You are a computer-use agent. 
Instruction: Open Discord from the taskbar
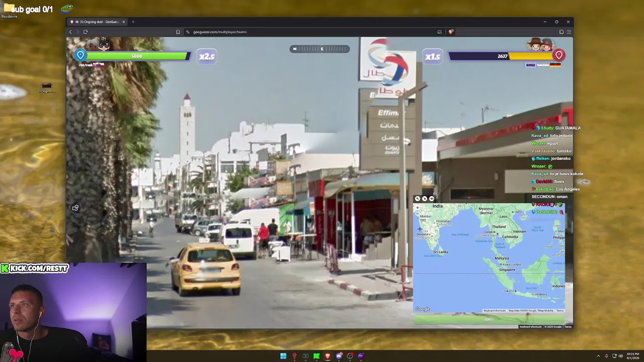click(x=339, y=356)
